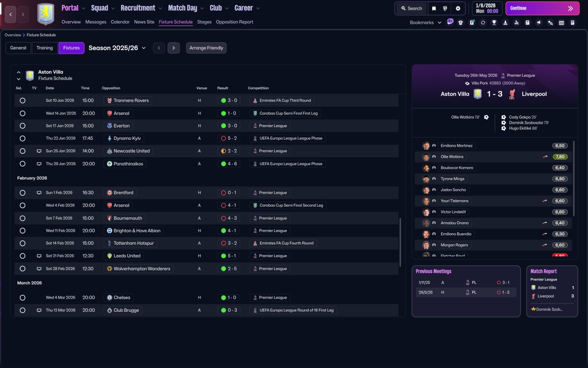Open the Career dropdown menu
The width and height of the screenshot is (588, 368).
click(247, 8)
